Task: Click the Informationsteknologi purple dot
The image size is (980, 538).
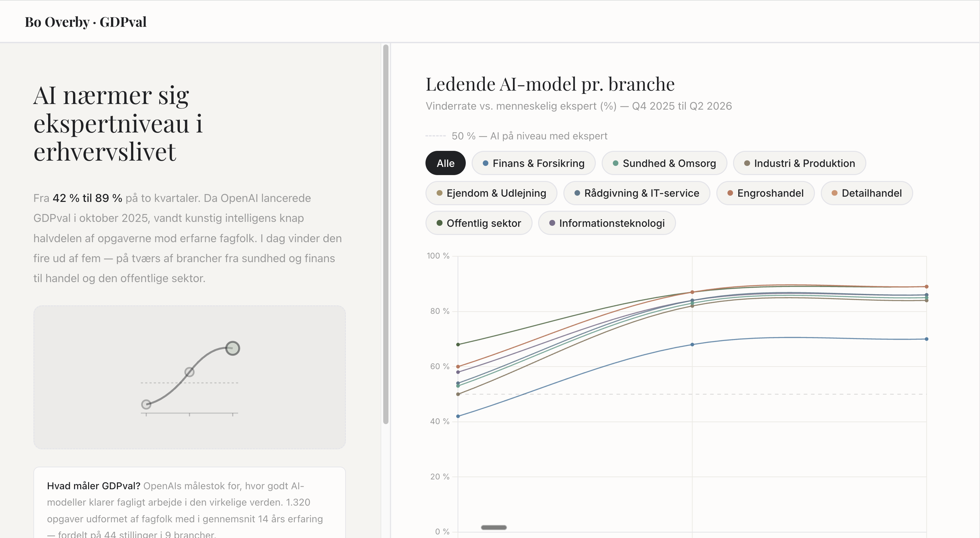Action: click(x=552, y=223)
